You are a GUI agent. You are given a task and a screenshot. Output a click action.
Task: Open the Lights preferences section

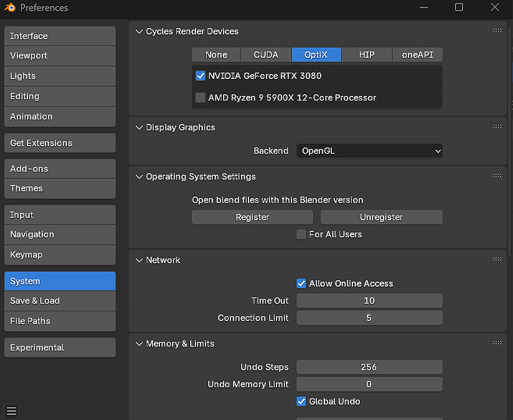point(60,76)
